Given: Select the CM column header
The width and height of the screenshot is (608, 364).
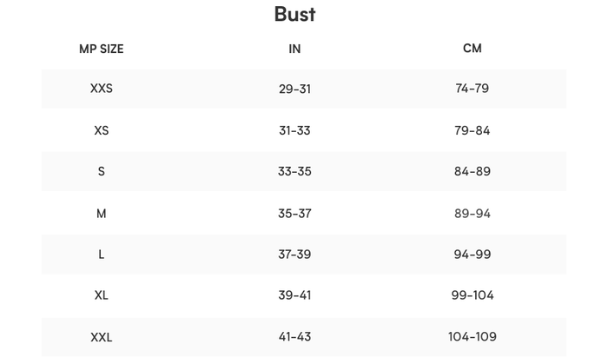Looking at the screenshot, I should pos(472,49).
